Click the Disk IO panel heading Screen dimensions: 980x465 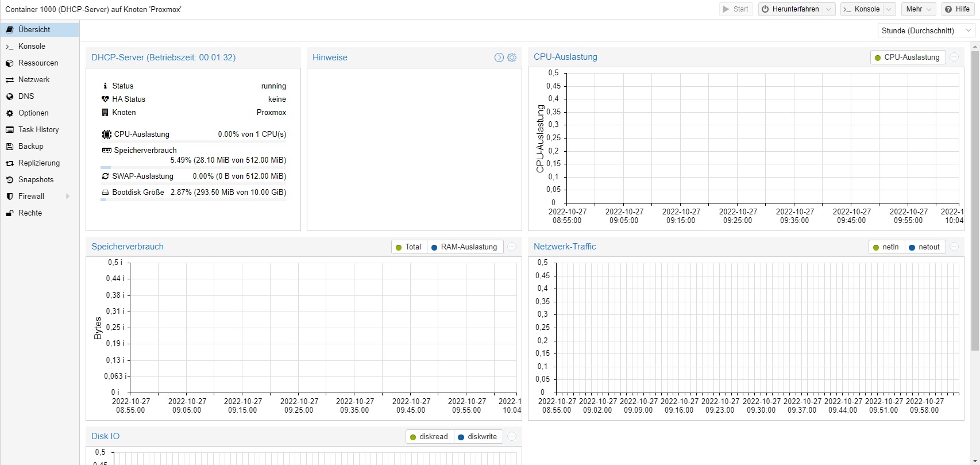pyautogui.click(x=106, y=436)
